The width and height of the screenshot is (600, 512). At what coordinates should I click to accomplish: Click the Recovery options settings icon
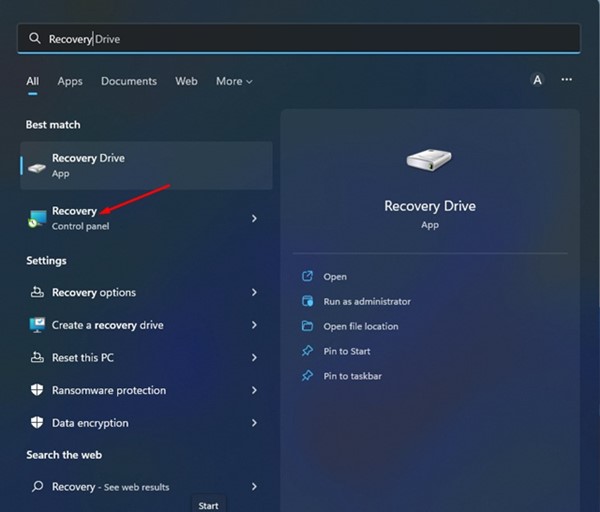(37, 293)
